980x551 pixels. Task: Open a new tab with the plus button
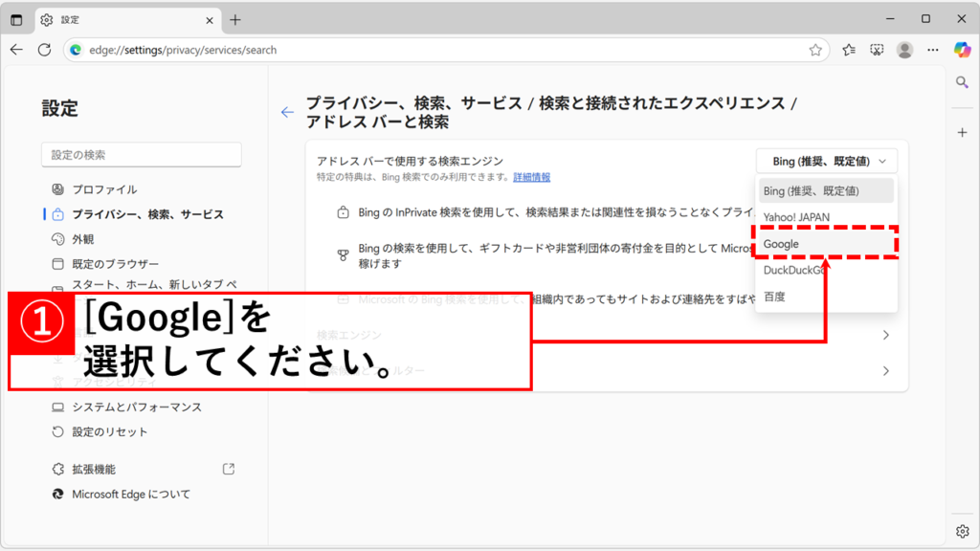235,20
